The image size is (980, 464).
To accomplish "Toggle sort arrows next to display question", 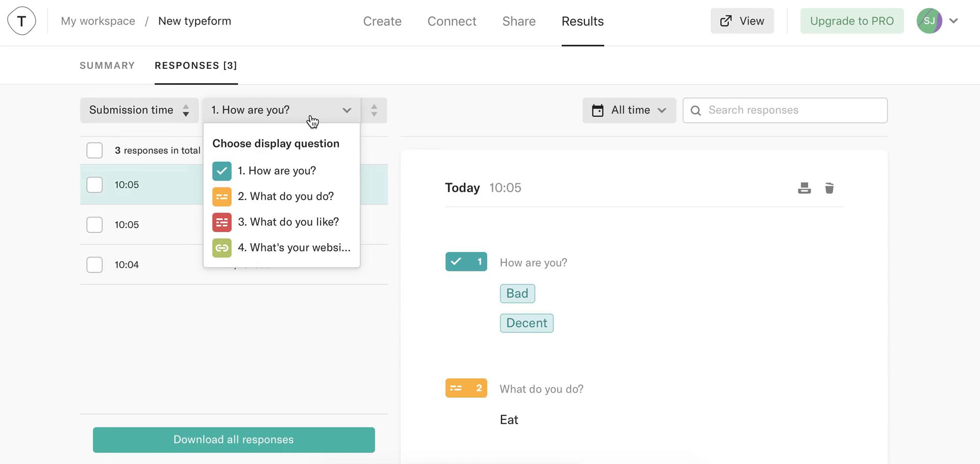I will pyautogui.click(x=374, y=110).
